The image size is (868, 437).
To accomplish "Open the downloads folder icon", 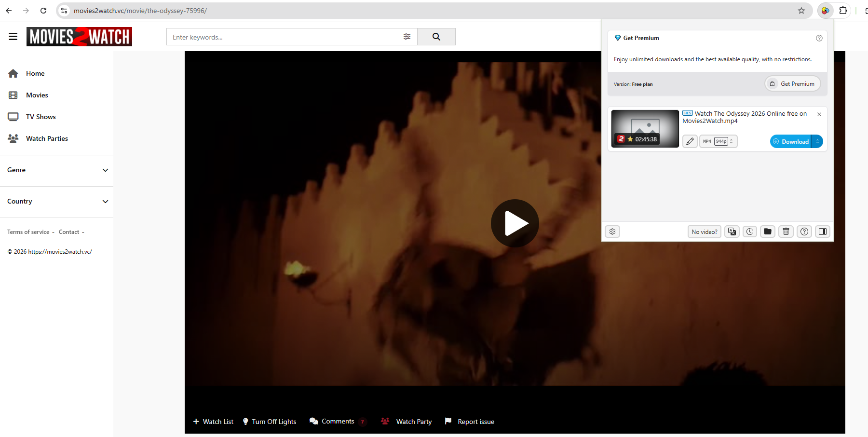I will pyautogui.click(x=768, y=232).
